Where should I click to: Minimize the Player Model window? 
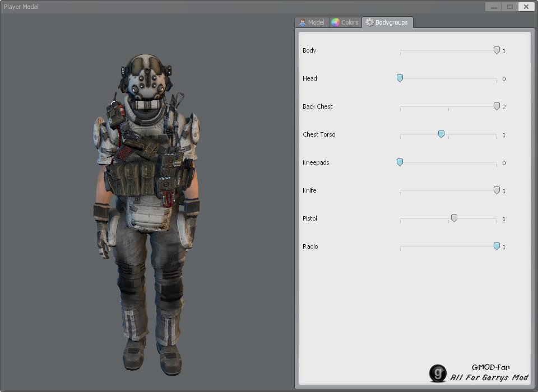(493, 7)
